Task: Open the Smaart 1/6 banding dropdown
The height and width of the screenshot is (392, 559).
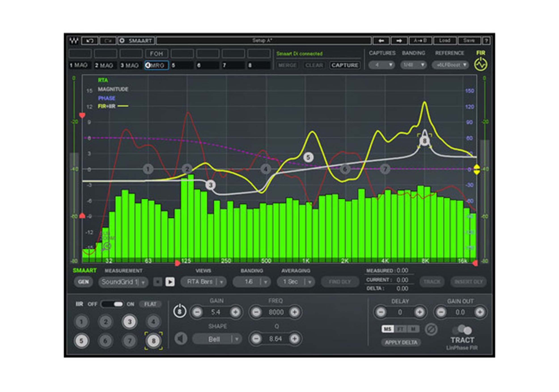Action: tap(252, 282)
